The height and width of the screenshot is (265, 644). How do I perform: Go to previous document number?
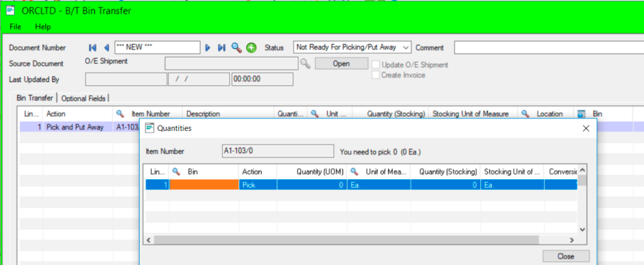(x=106, y=47)
